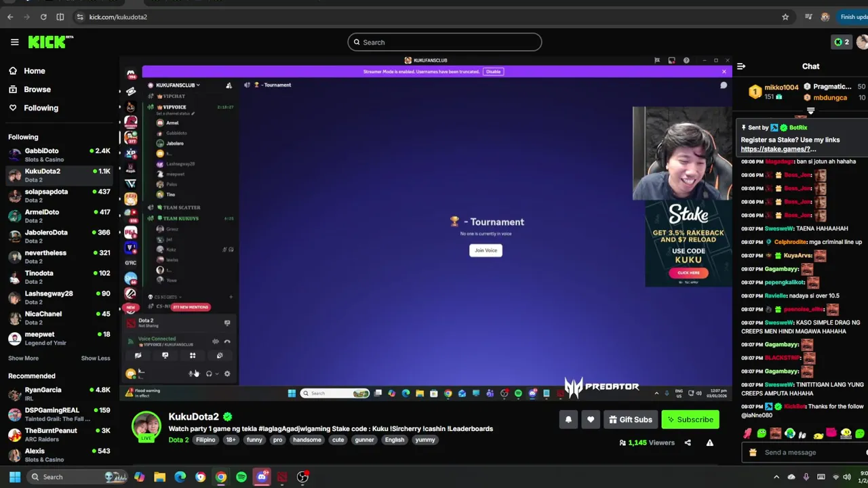Open Tinodota channel in sidebar
868x488 pixels.
59,277
